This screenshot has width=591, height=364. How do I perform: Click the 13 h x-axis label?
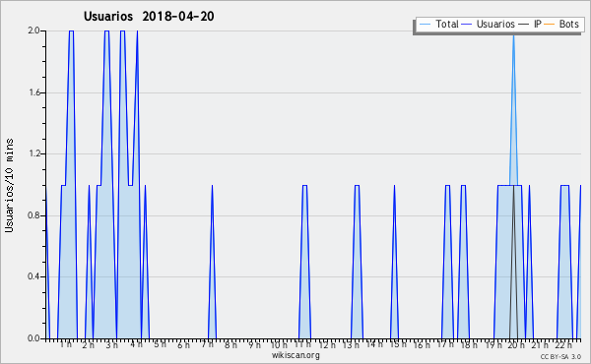351,344
